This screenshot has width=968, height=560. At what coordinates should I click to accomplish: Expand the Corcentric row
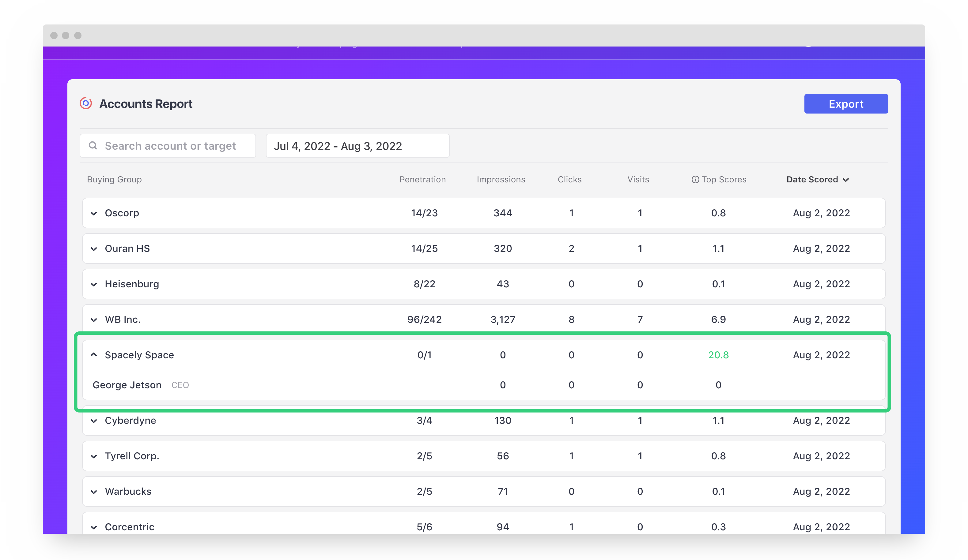pos(94,527)
